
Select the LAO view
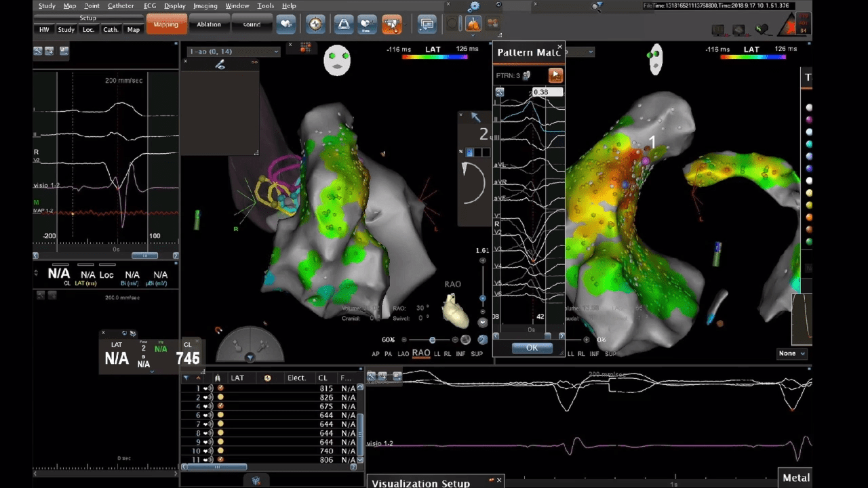point(403,354)
